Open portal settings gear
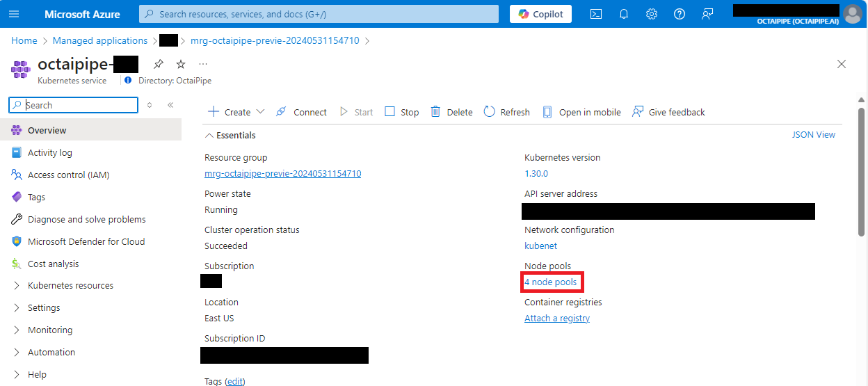 click(651, 14)
